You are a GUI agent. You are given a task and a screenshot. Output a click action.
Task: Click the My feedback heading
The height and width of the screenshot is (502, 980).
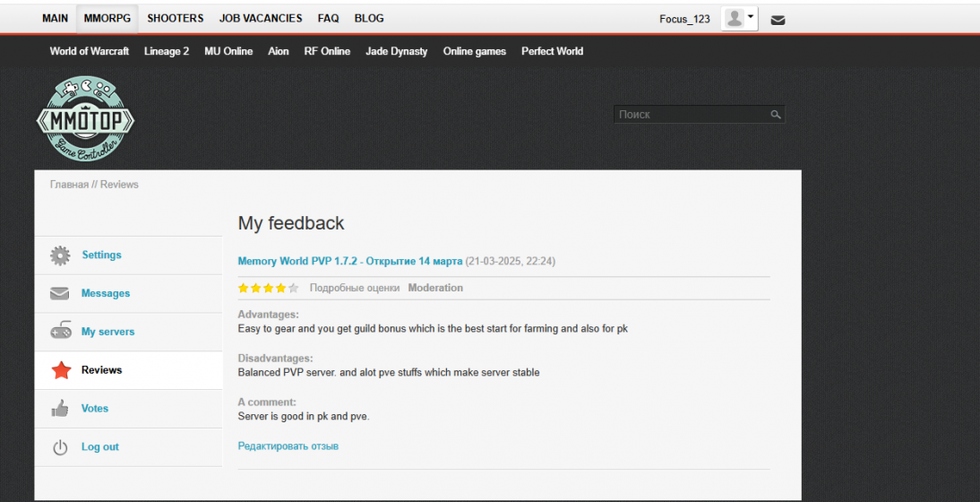click(291, 224)
